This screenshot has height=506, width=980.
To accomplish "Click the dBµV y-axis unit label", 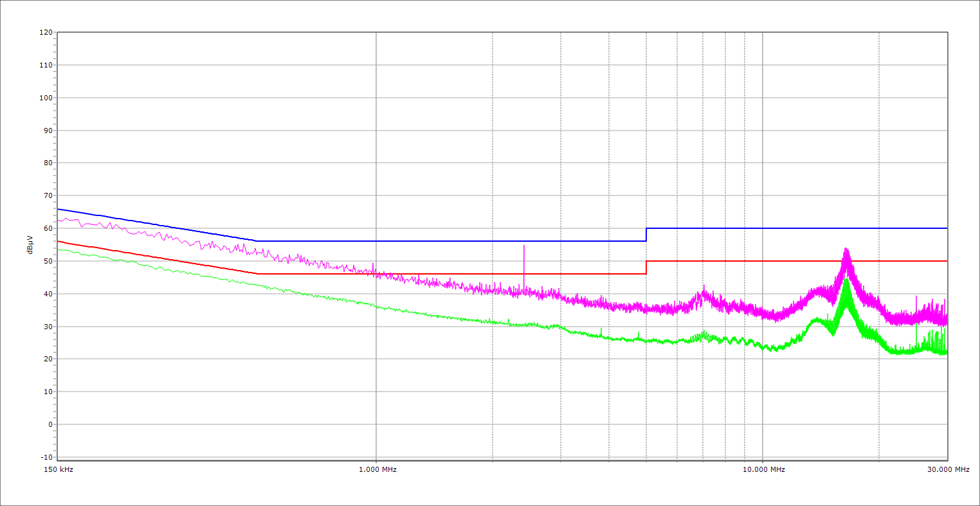I will (30, 244).
